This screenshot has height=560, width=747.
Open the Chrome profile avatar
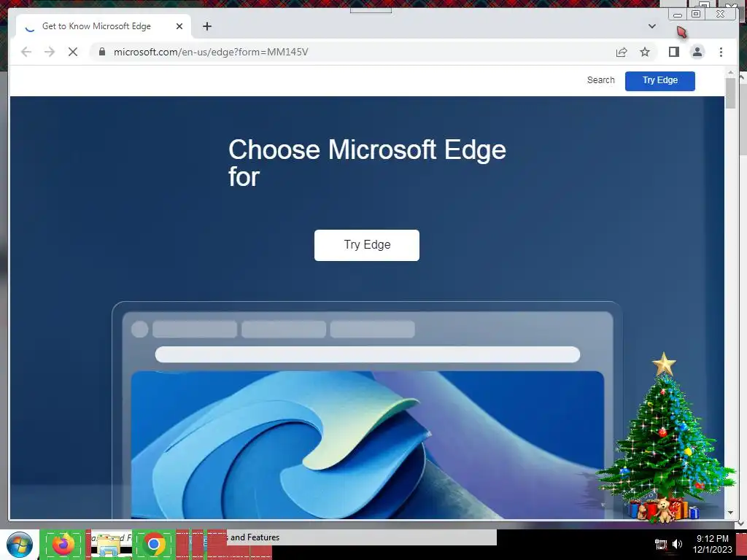(697, 52)
